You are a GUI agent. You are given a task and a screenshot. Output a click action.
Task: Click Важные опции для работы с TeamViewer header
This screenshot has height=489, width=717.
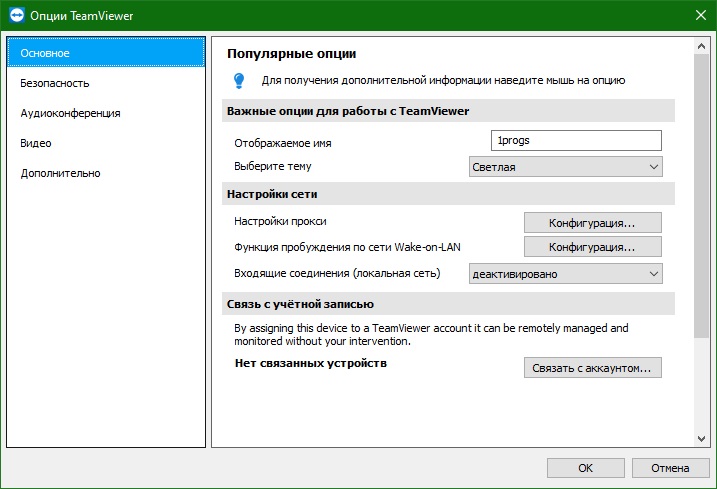click(x=448, y=111)
